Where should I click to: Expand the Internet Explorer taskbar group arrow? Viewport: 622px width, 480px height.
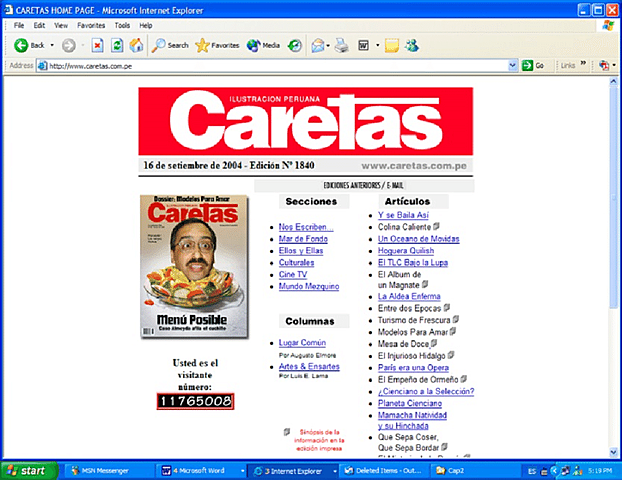click(335, 471)
